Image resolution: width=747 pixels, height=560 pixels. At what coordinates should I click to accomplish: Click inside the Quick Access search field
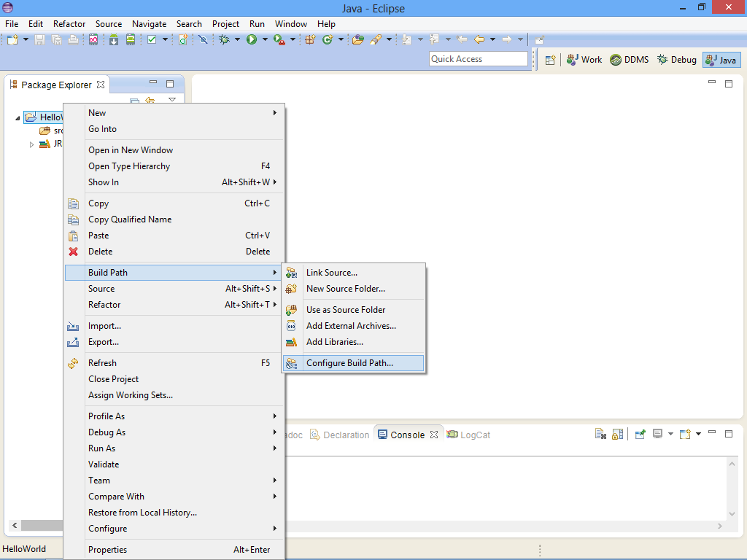pyautogui.click(x=478, y=58)
